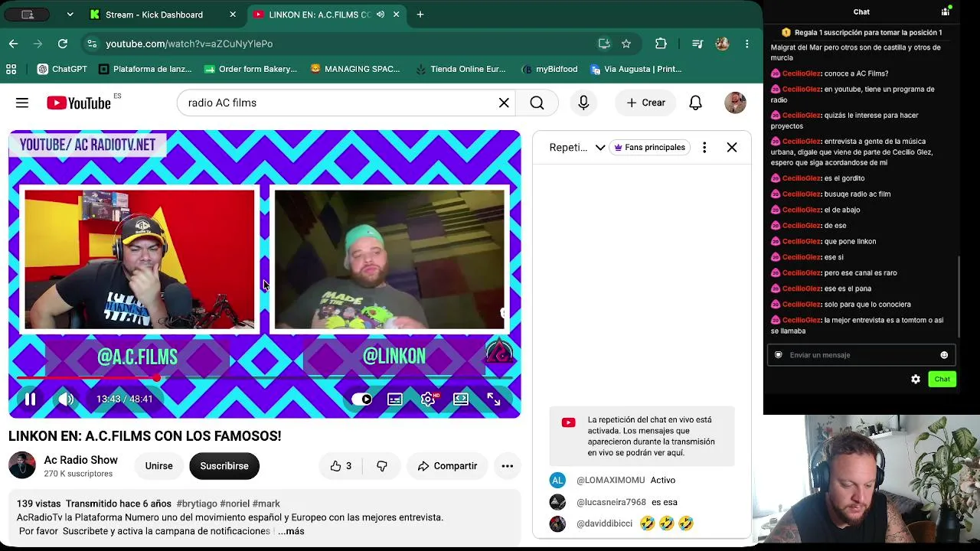Share the video via Compartir
Screen dimensions: 980x551
(447, 466)
